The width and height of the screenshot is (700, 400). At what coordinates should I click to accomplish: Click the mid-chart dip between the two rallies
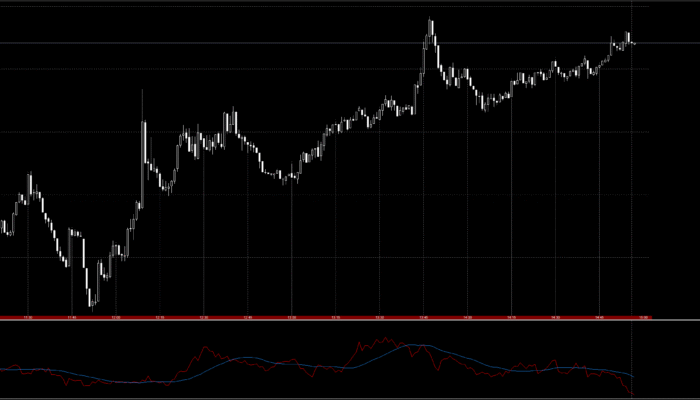point(285,180)
